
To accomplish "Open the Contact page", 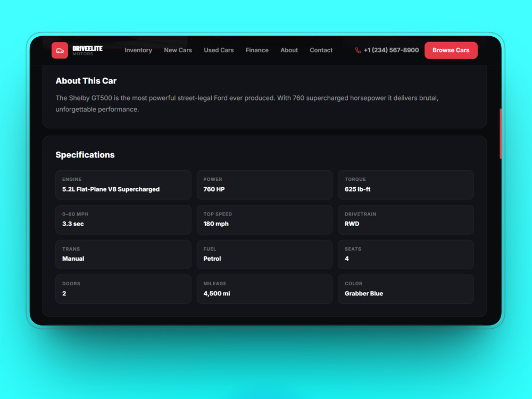I will point(321,50).
